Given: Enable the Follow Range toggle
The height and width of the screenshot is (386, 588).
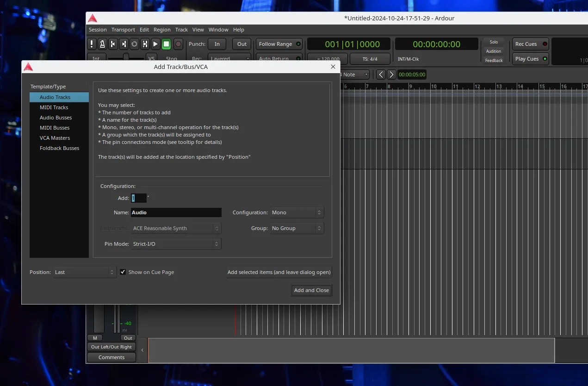Looking at the screenshot, I should point(276,44).
